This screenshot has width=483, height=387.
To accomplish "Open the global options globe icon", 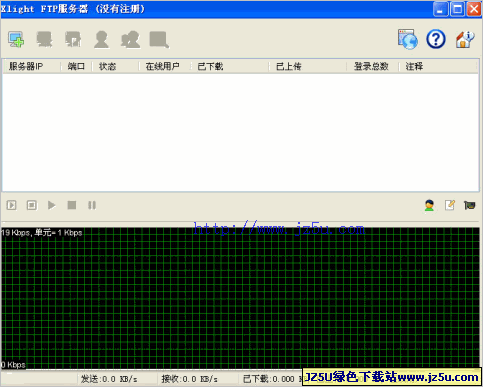I will pyautogui.click(x=408, y=39).
